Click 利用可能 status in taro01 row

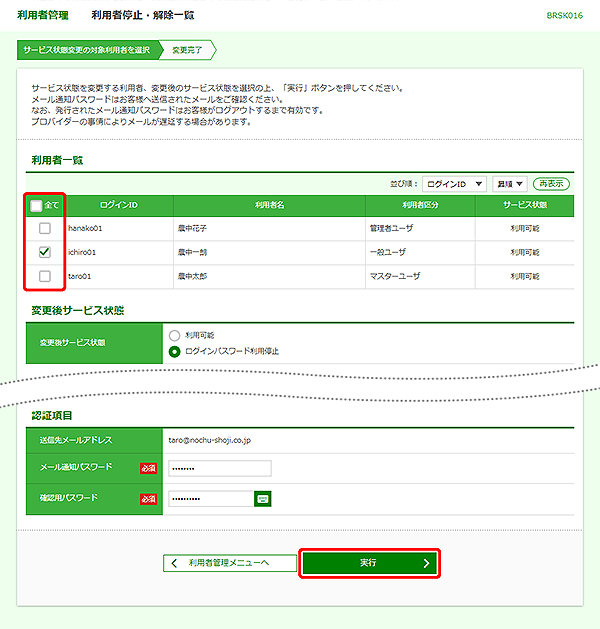(525, 276)
